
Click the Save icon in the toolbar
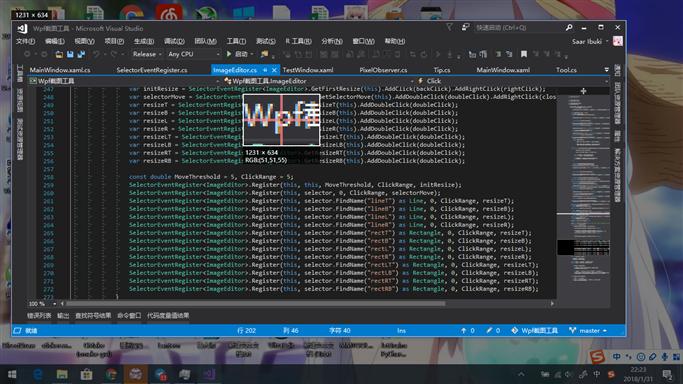70,54
